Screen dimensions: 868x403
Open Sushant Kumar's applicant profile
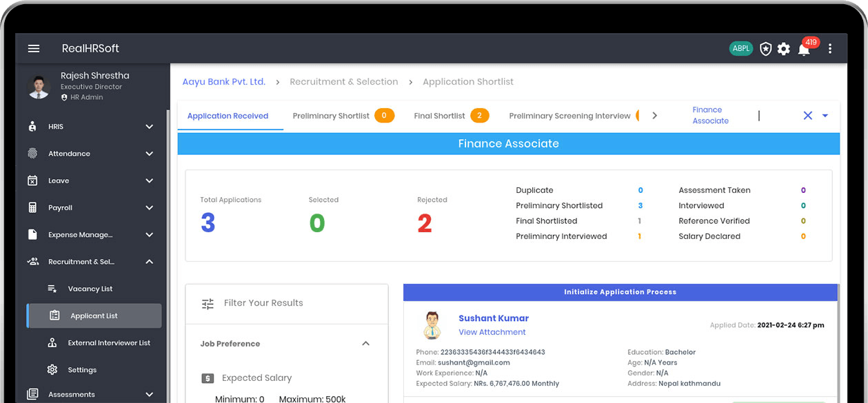pyautogui.click(x=494, y=318)
